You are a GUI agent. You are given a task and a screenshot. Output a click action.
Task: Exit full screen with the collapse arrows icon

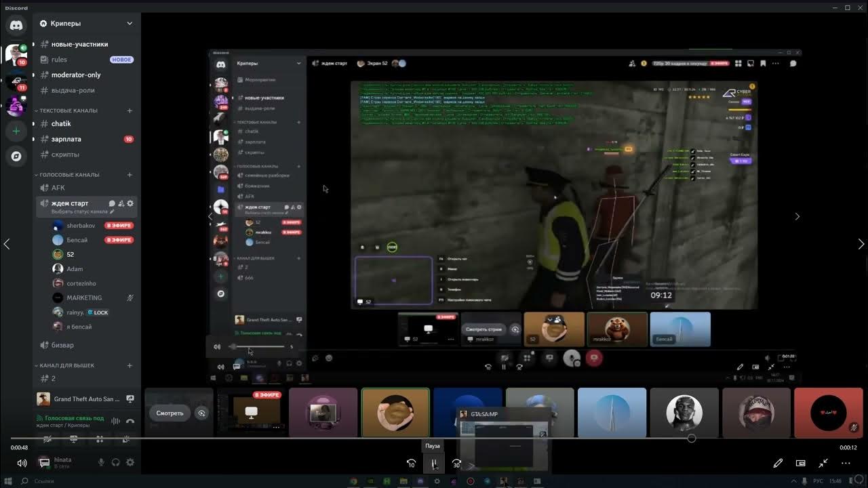[x=823, y=463]
